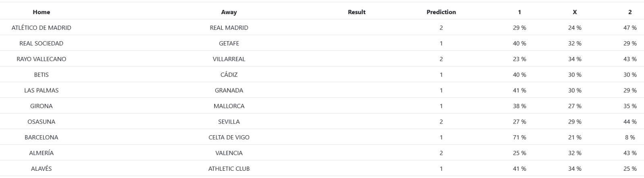
Task: Select the REAL MADRID away team cell
Action: coord(229,28)
